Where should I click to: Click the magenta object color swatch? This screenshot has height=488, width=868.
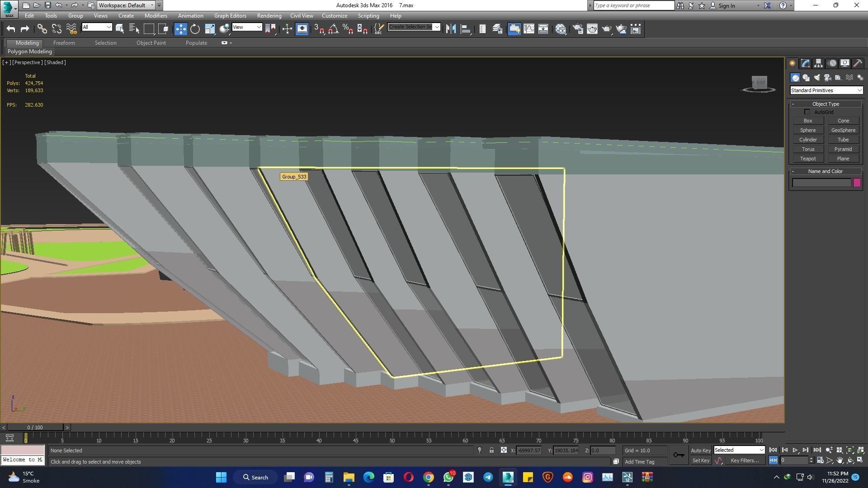point(857,183)
